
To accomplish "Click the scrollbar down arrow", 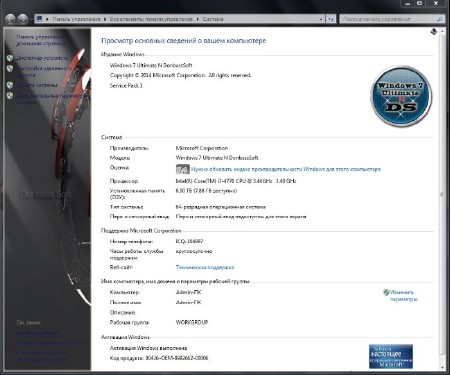I will (x=442, y=367).
